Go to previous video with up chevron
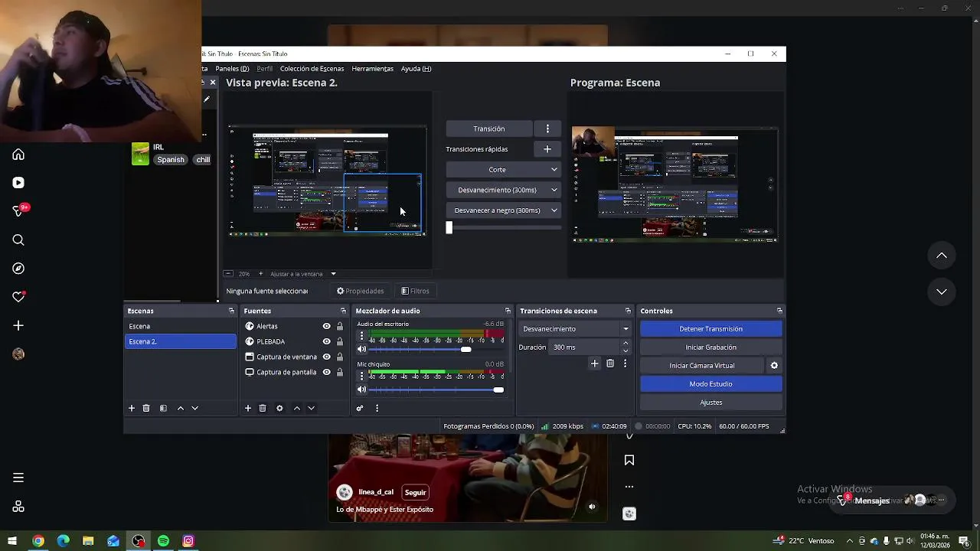The height and width of the screenshot is (551, 980). coord(942,256)
